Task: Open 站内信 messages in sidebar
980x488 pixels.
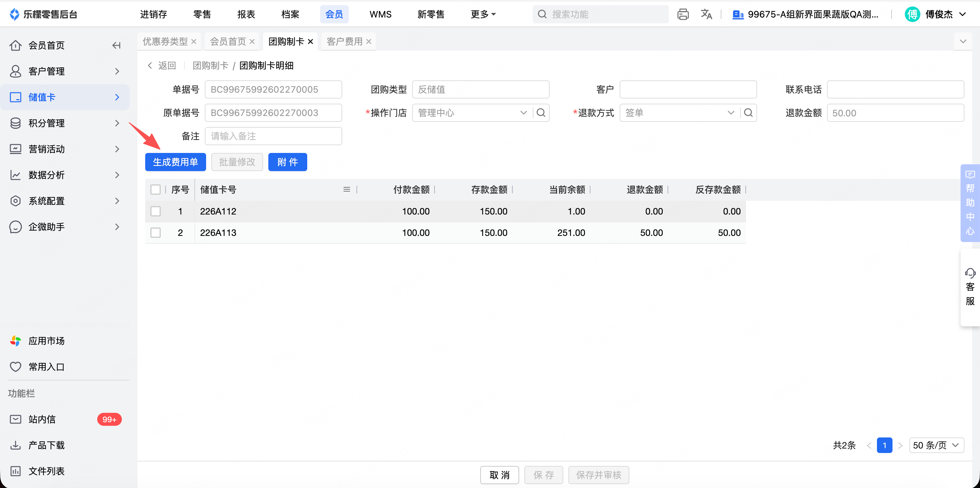Action: point(42,419)
